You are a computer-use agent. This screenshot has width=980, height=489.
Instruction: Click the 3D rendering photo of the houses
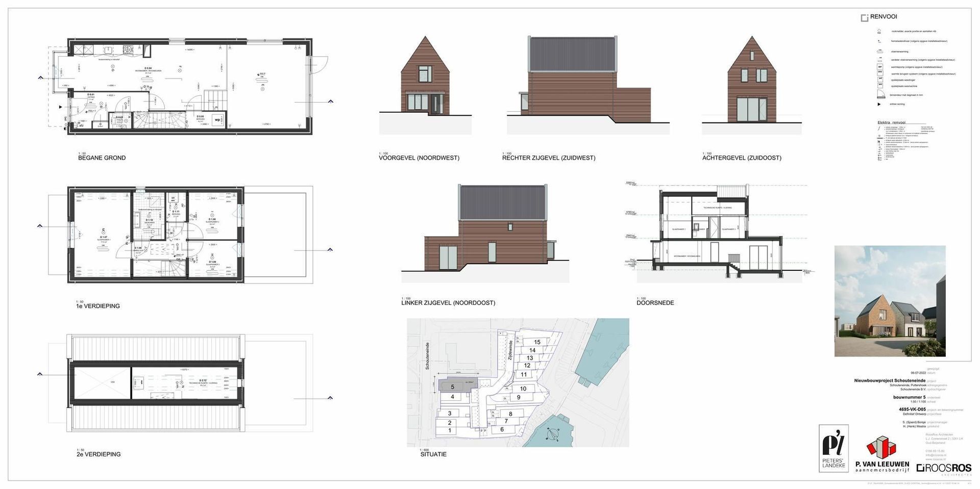coord(890,301)
